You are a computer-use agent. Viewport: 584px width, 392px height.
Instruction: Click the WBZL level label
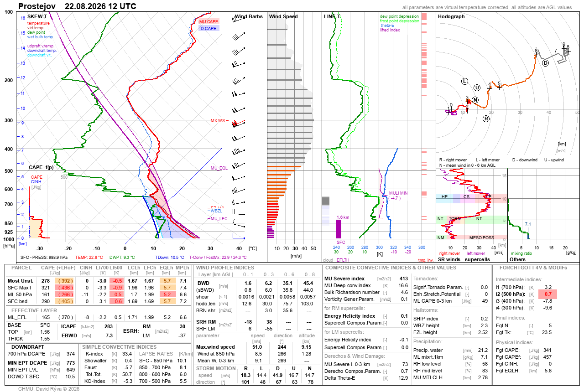pos(216,211)
